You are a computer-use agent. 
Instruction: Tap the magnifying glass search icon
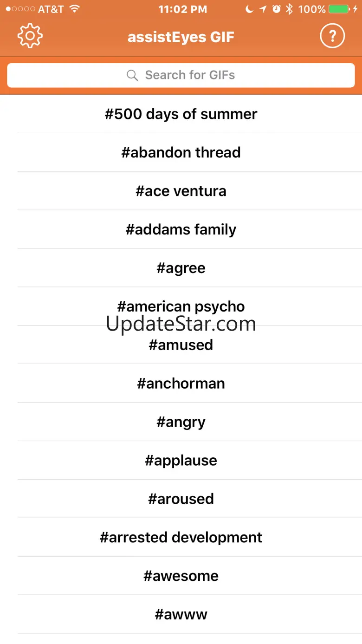coord(132,75)
